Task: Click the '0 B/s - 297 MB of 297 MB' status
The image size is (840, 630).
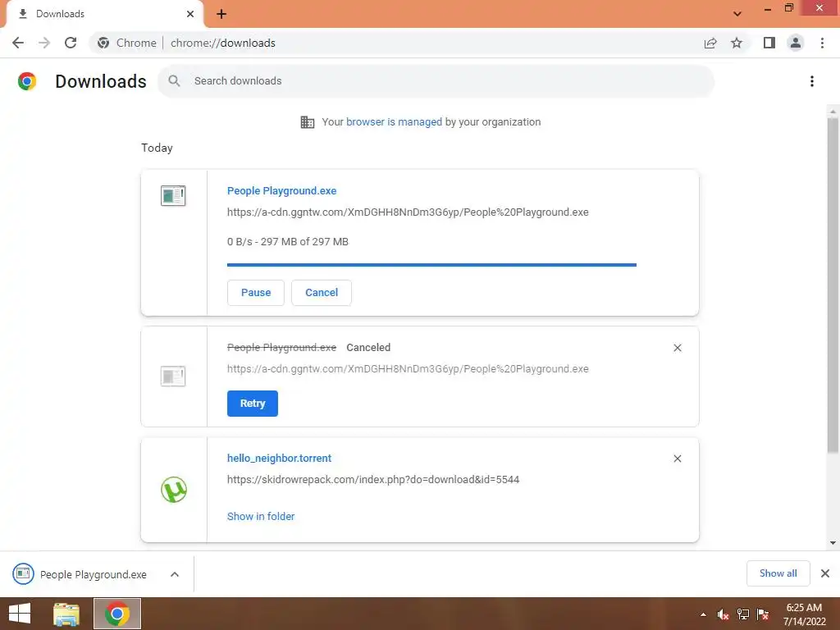Action: click(288, 242)
